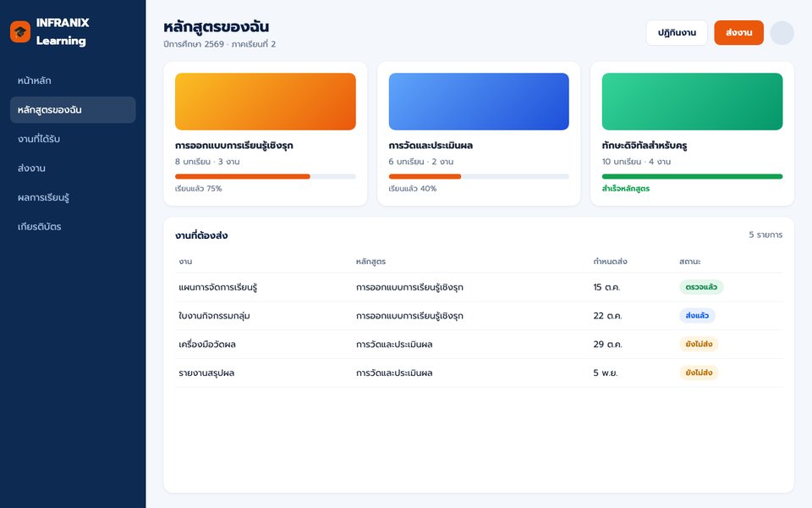Click เรียนแล้ว 75% text
The image size is (812, 508).
point(198,189)
